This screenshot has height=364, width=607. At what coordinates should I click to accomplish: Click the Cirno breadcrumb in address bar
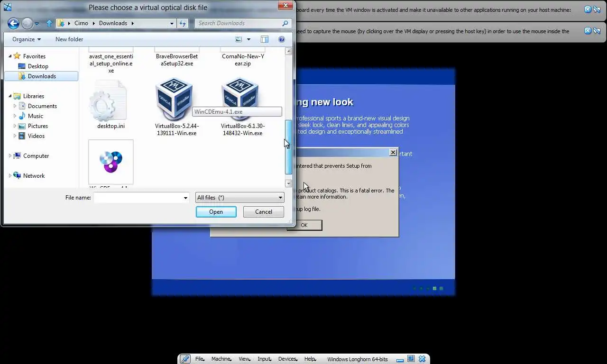81,23
